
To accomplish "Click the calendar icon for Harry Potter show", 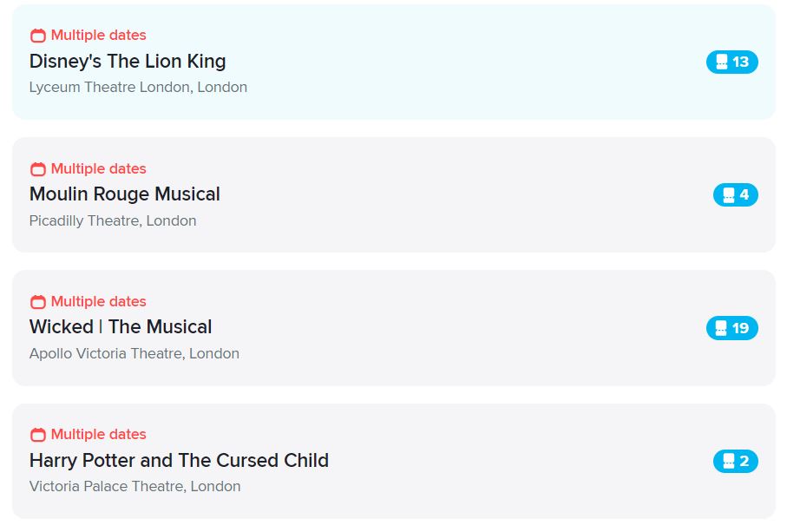I will coord(36,434).
